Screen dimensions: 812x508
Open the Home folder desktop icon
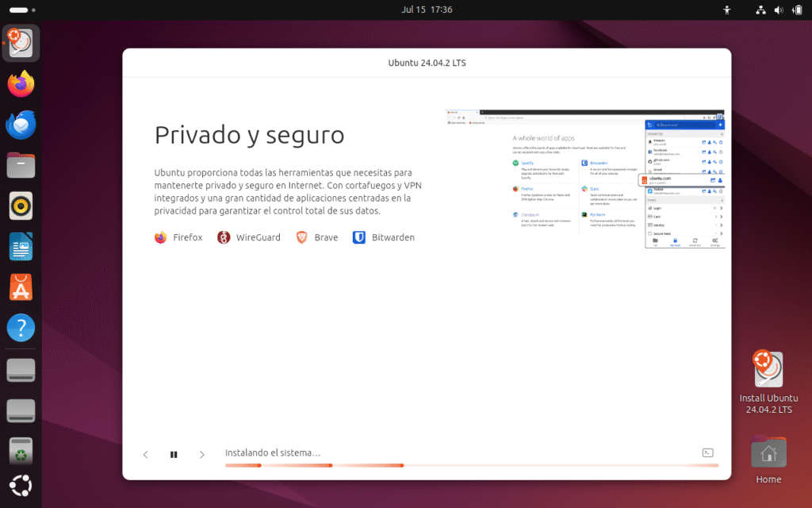coord(768,460)
